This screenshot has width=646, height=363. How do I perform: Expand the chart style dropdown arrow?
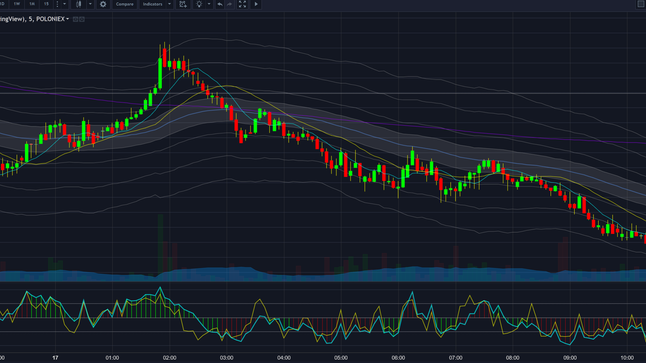click(90, 4)
